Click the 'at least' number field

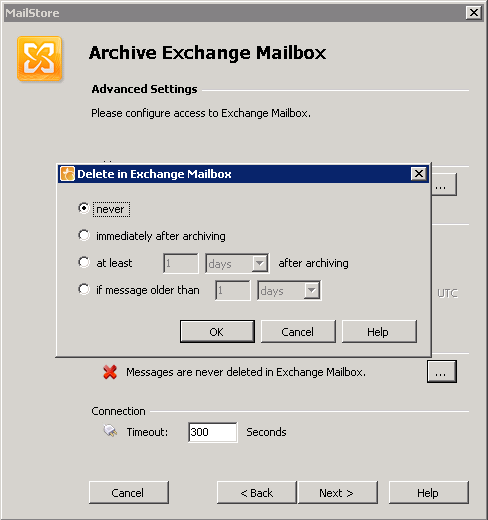(x=181, y=263)
